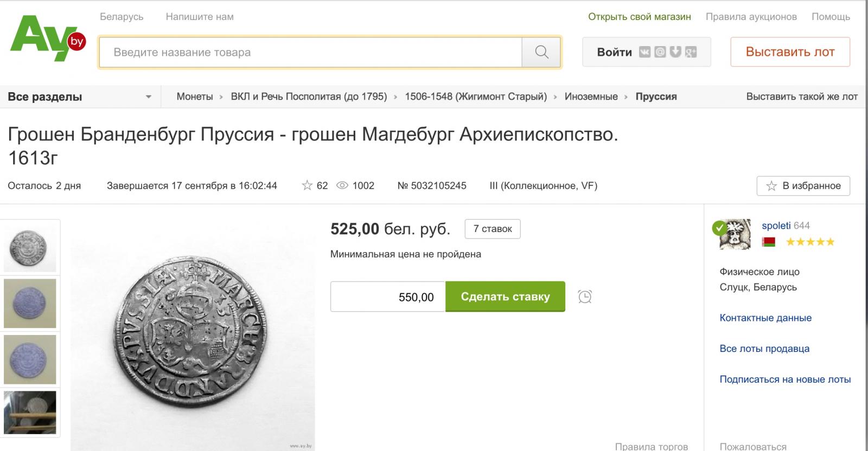
Task: Click the Ay.by logo
Action: [48, 38]
